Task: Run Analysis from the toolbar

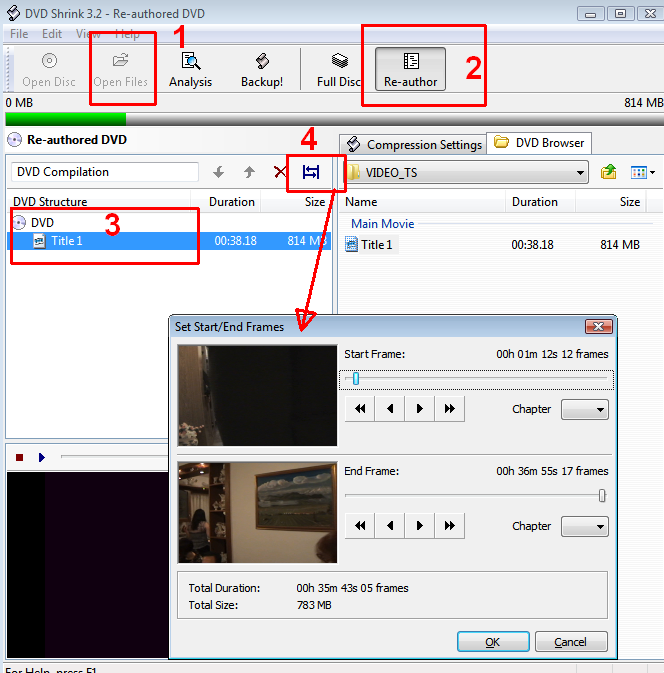Action: [x=190, y=70]
